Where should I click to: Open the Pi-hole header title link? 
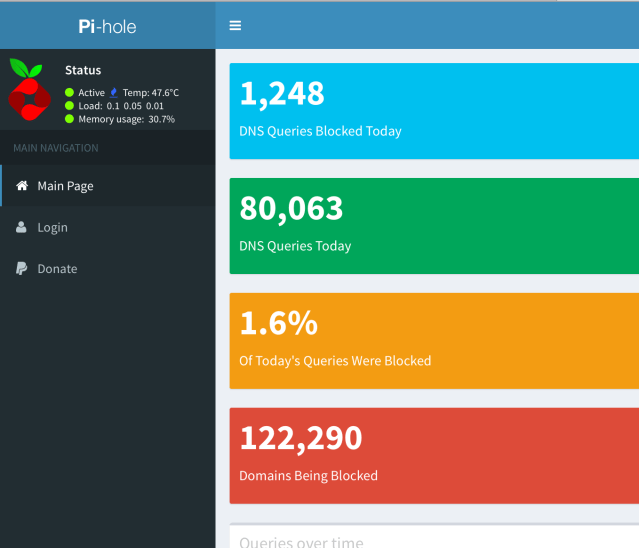107,26
